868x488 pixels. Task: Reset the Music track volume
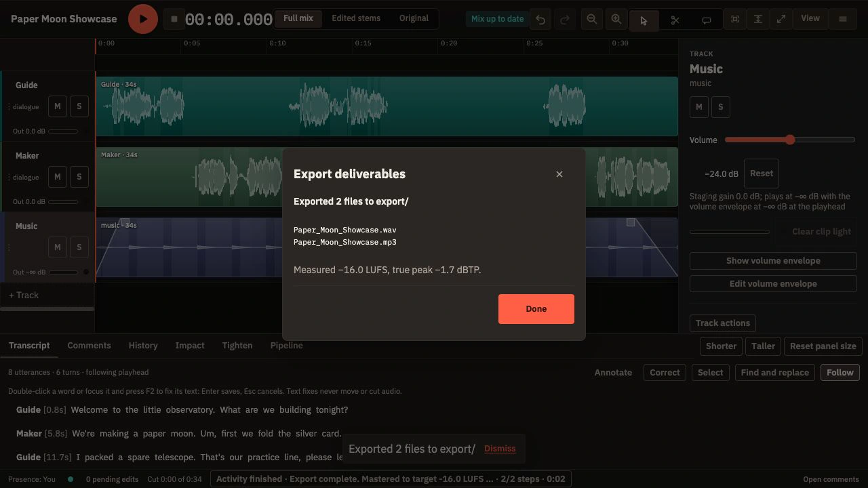tap(762, 174)
